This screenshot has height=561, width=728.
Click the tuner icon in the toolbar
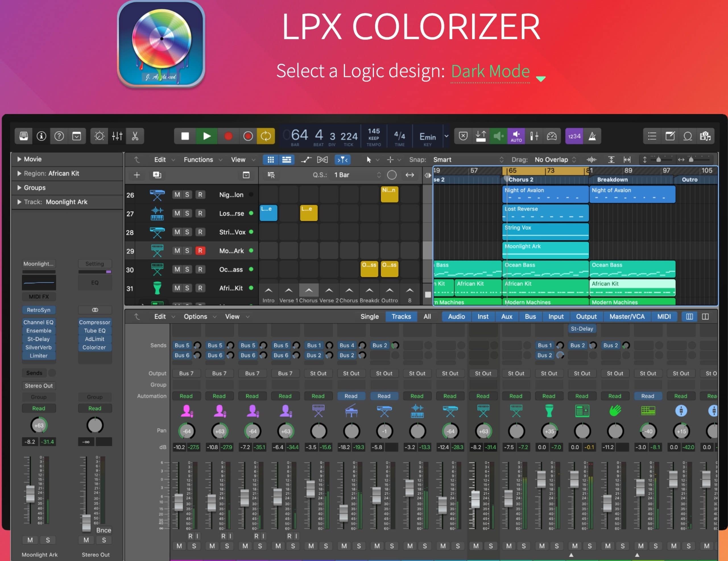coord(534,136)
